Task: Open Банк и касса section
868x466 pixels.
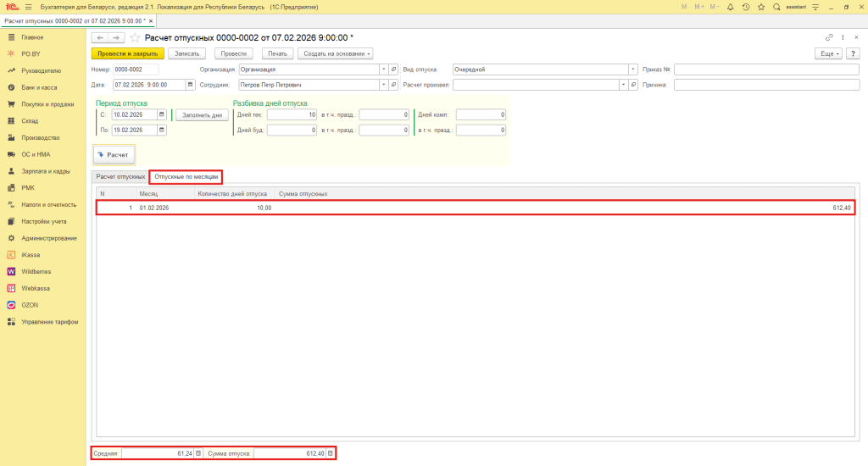Action: pos(40,87)
